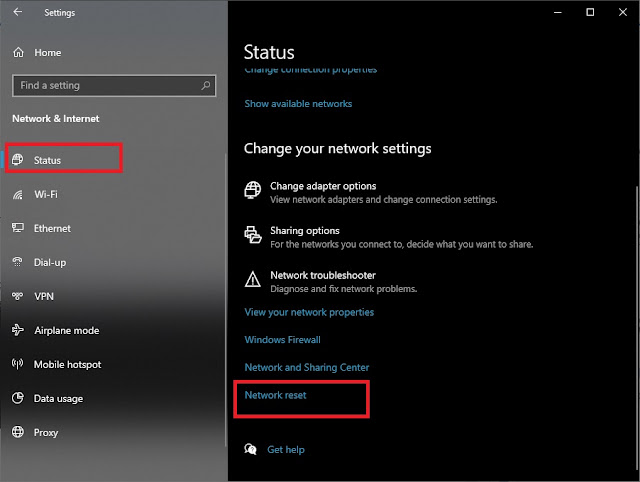Open Data usage page
Viewport: 640px width, 482px height.
tap(58, 398)
